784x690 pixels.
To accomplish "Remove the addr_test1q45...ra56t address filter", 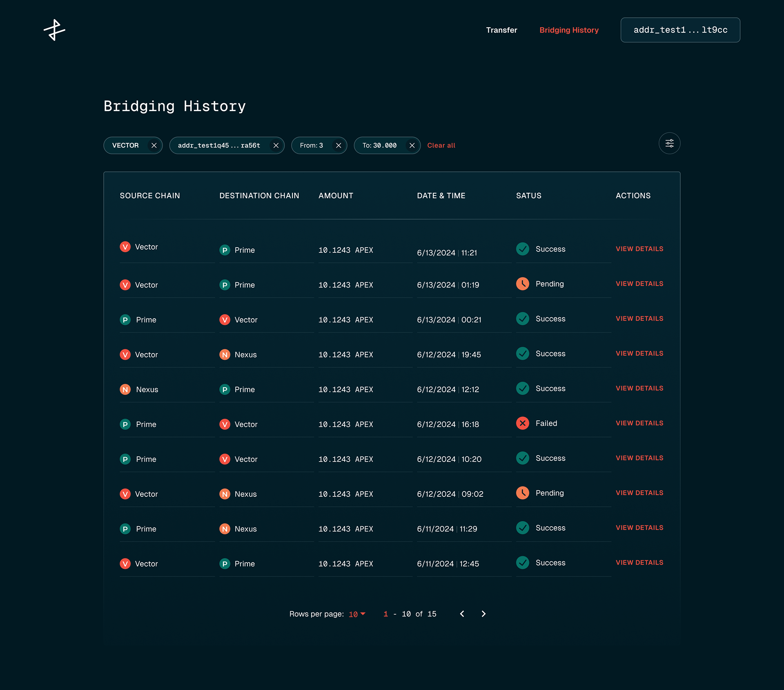I will (276, 145).
